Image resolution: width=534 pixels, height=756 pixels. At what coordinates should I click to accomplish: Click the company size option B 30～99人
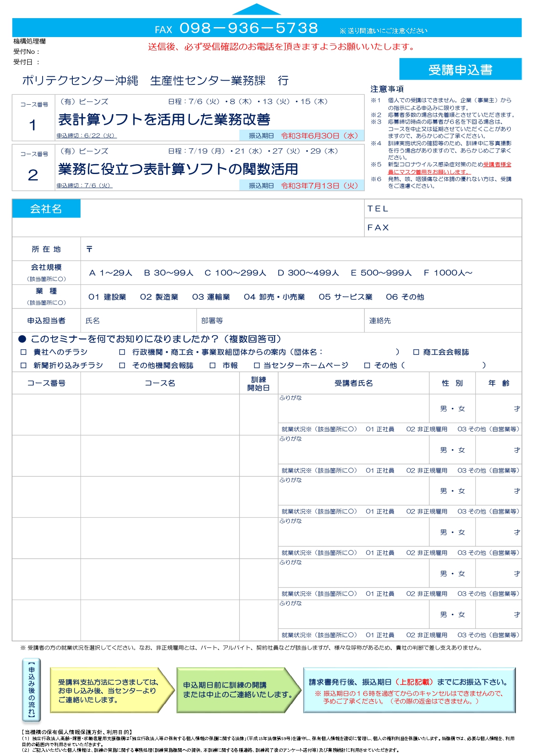tap(169, 273)
